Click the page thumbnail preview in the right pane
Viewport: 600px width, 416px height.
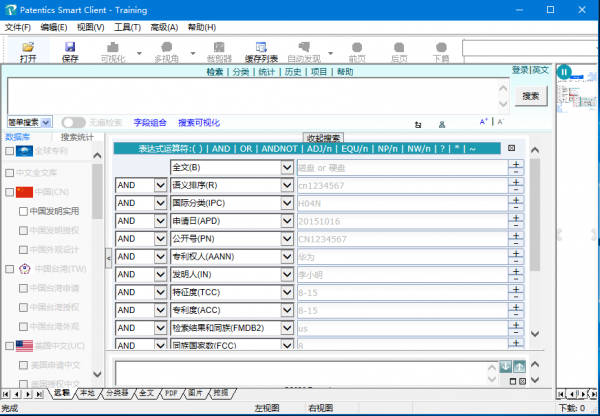point(577,93)
